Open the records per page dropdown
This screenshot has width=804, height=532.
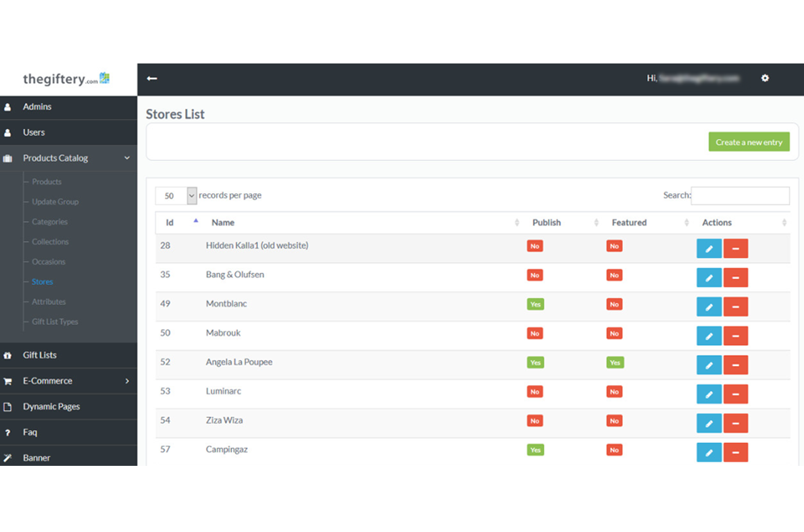click(176, 196)
